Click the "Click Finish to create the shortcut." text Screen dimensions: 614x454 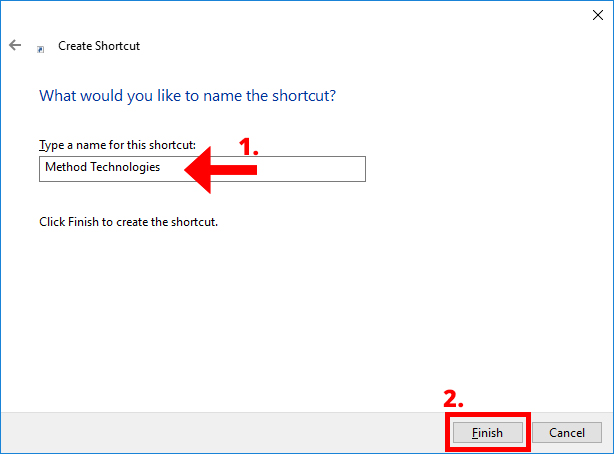128,221
